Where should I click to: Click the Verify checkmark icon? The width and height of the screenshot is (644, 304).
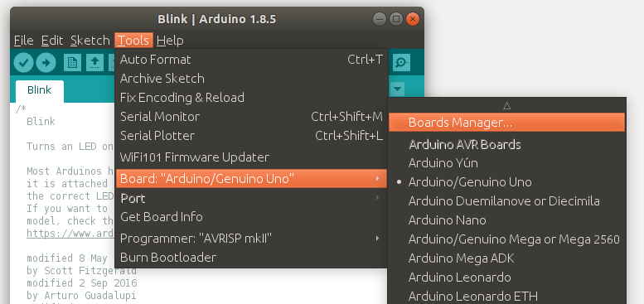tap(23, 63)
